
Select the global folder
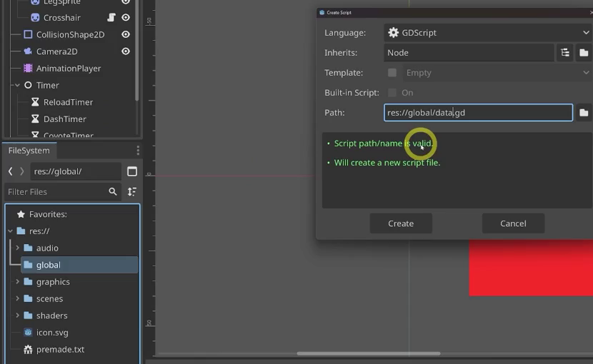pyautogui.click(x=79, y=265)
